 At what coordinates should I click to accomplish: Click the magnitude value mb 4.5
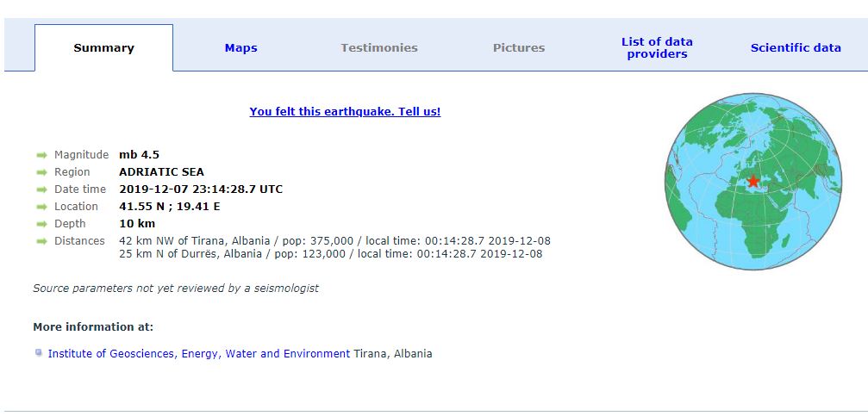[139, 155]
